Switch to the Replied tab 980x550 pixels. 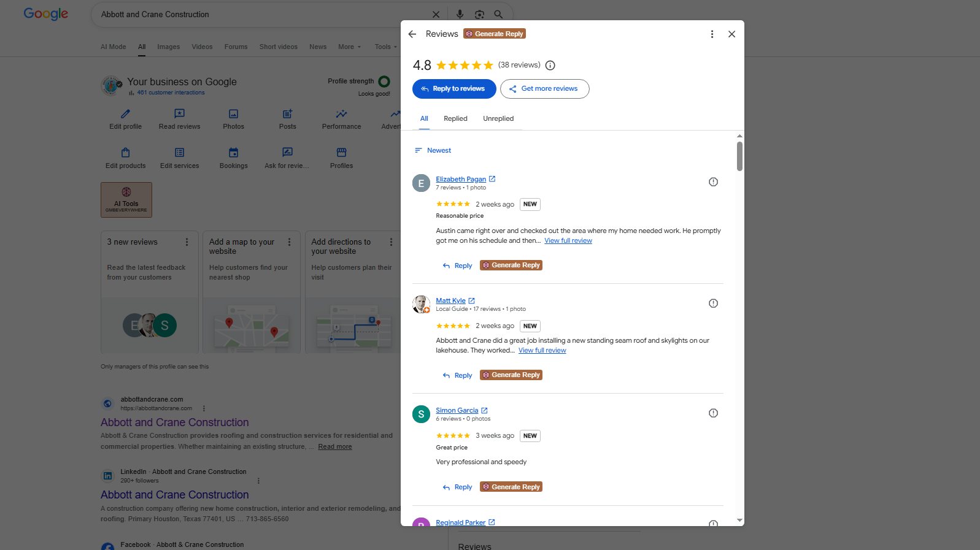[x=455, y=119]
